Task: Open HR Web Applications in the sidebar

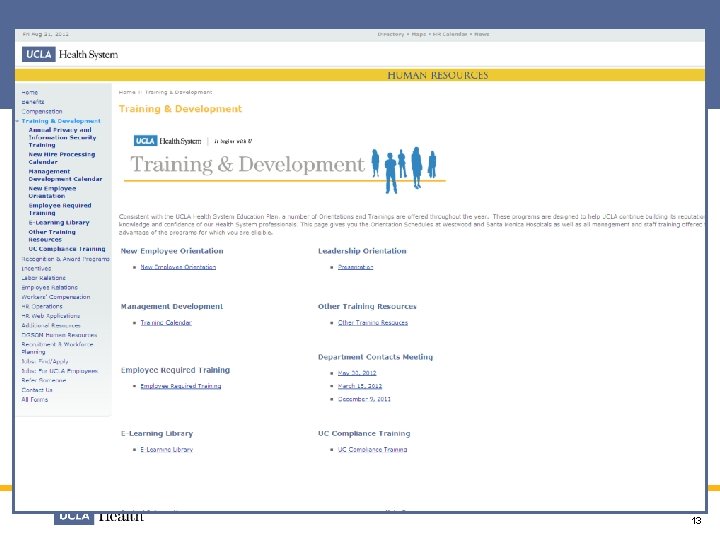Action: click(x=51, y=316)
